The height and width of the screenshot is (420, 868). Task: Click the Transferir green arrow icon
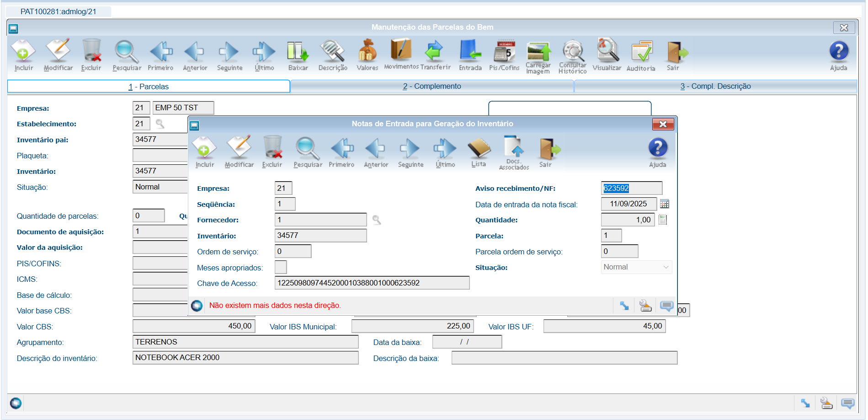pos(435,54)
